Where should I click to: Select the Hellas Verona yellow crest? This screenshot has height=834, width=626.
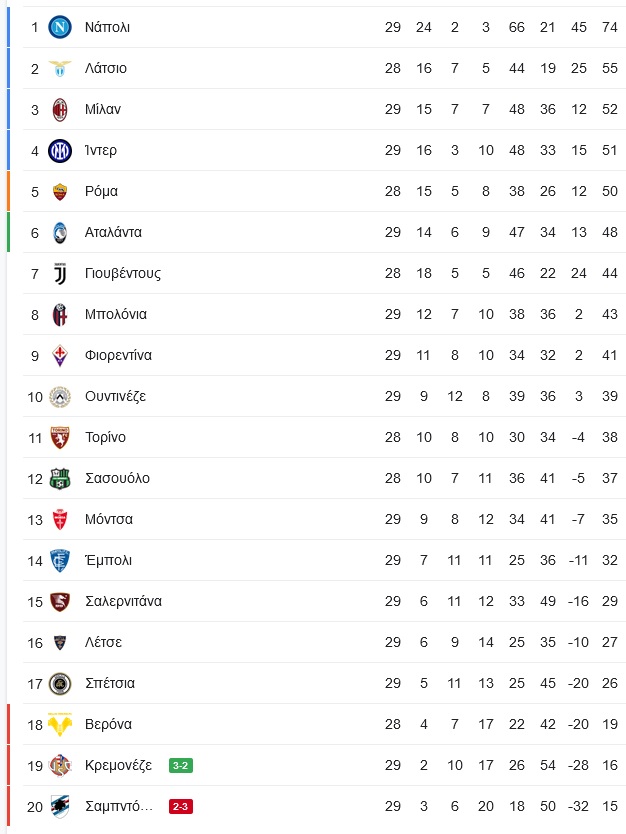click(60, 724)
